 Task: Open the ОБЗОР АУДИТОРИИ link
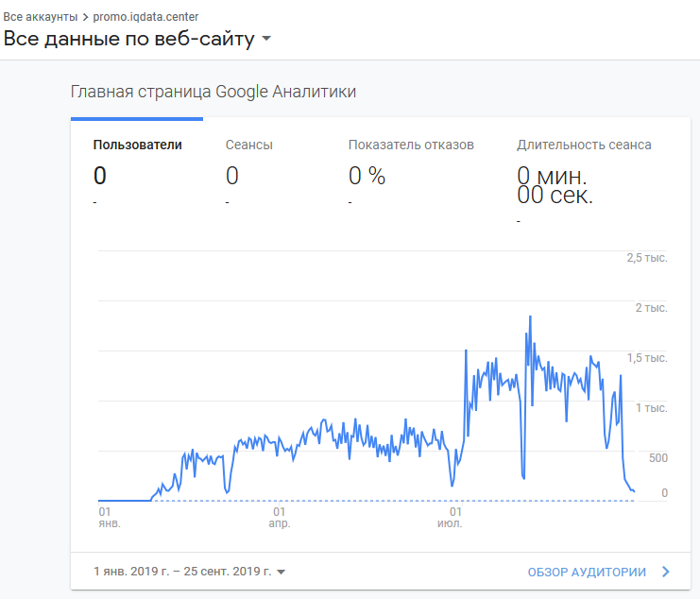coord(587,573)
